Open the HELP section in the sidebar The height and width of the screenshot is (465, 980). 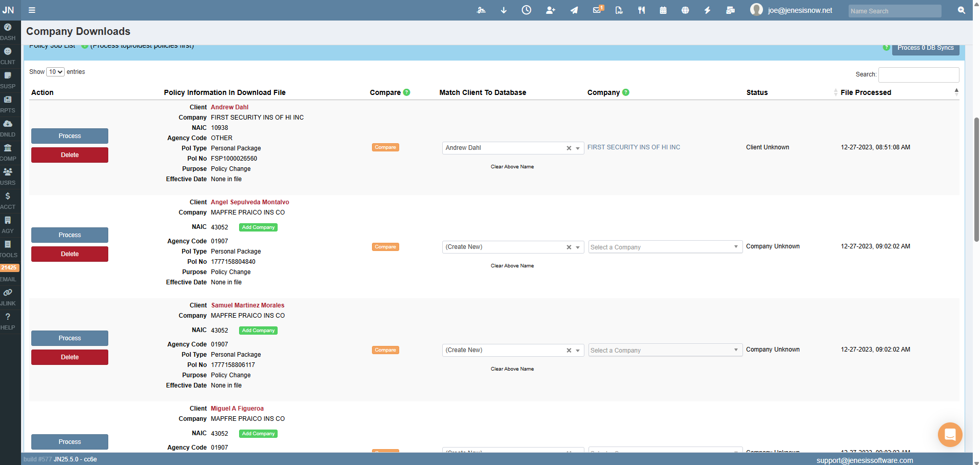8,321
